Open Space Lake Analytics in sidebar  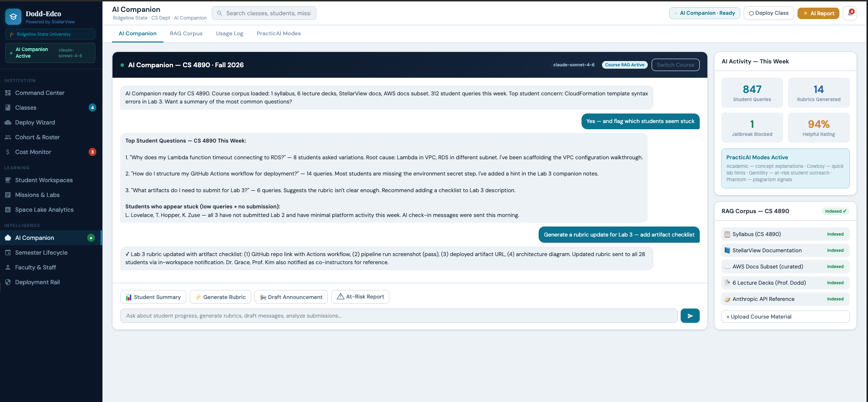(x=44, y=210)
